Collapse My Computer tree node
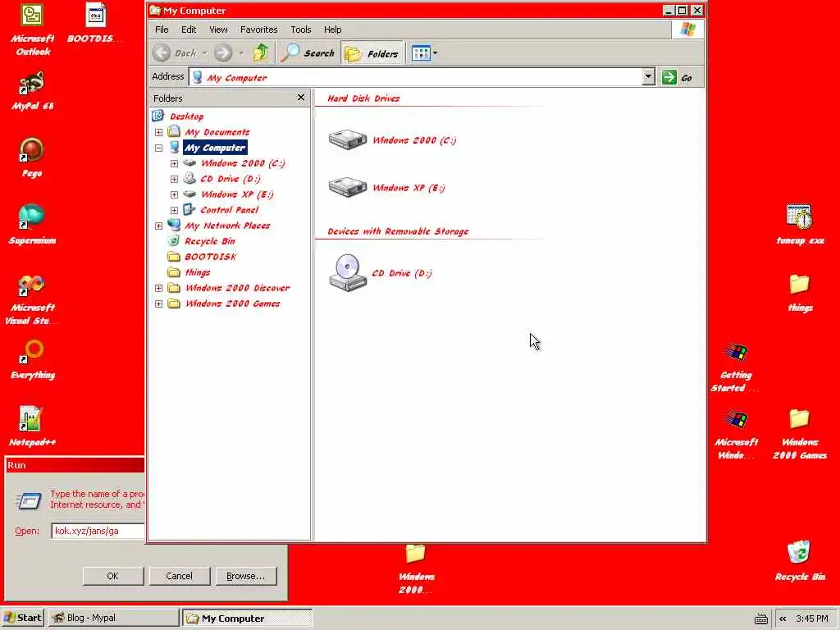This screenshot has height=630, width=840. point(158,148)
